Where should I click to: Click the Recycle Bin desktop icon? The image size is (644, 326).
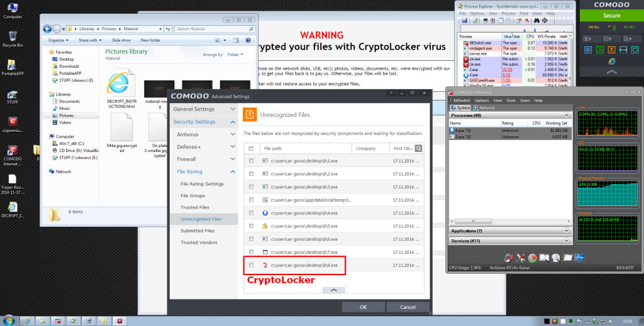13,39
